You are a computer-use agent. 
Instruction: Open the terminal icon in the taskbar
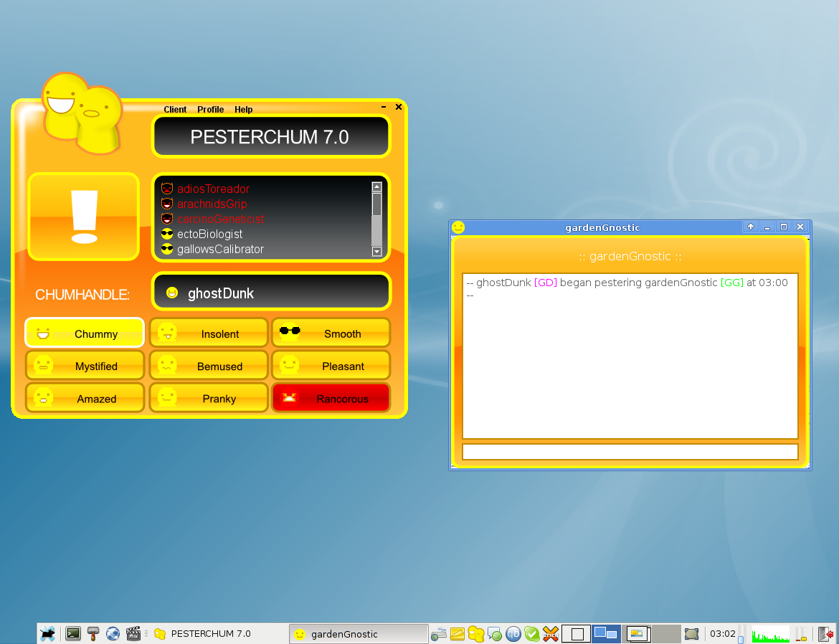pyautogui.click(x=72, y=633)
